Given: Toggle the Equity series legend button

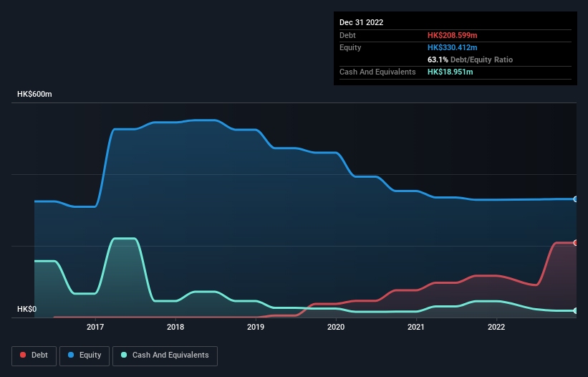Looking at the screenshot, I should coord(85,355).
